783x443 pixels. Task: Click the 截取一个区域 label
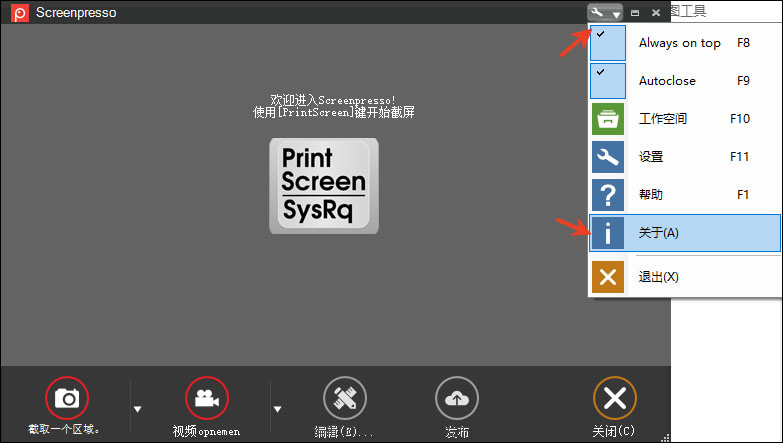(x=64, y=429)
